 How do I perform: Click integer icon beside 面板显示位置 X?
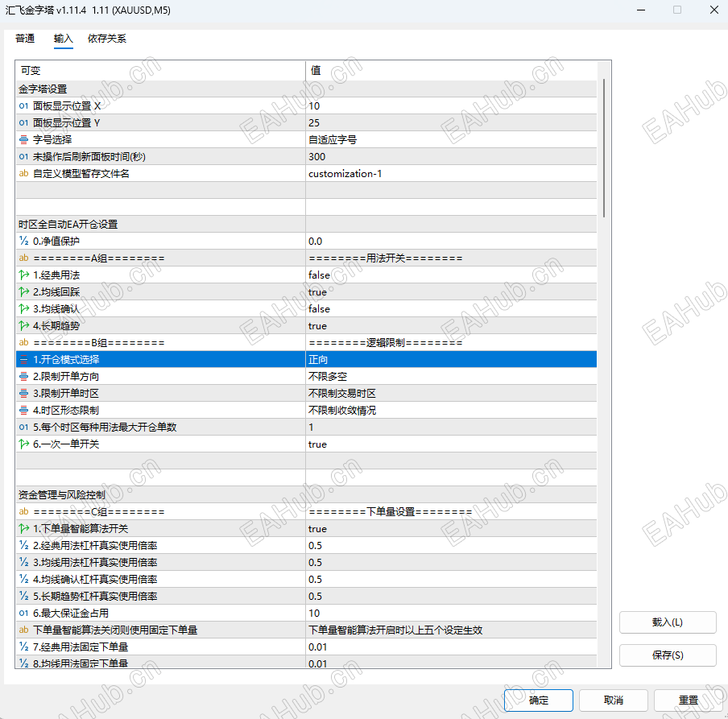click(x=23, y=105)
